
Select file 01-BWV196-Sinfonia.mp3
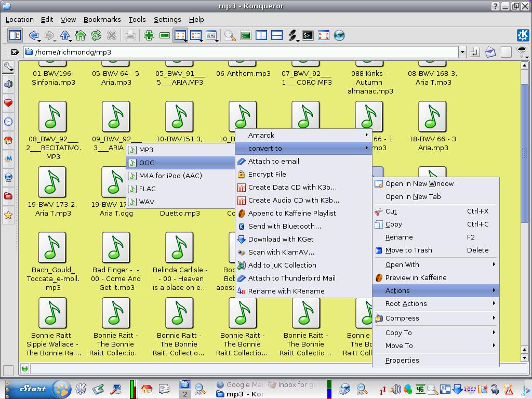point(54,74)
